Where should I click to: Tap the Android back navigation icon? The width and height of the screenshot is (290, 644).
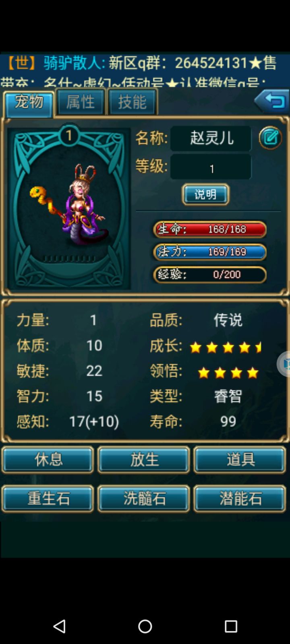(x=59, y=626)
